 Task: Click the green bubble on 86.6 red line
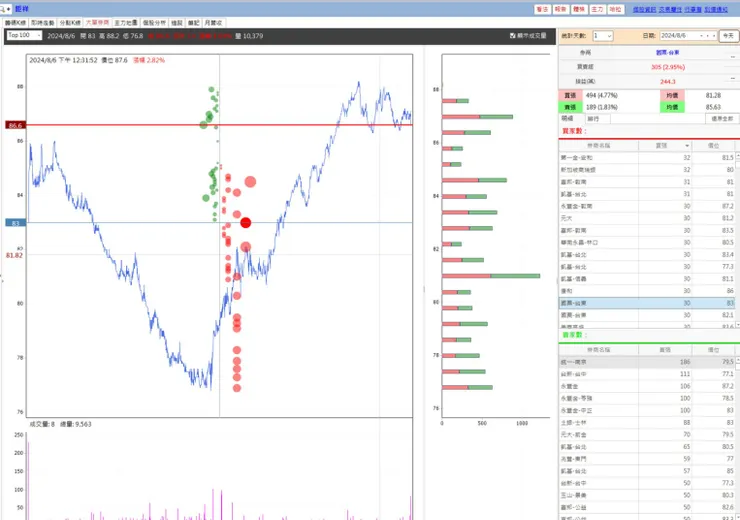coord(203,125)
